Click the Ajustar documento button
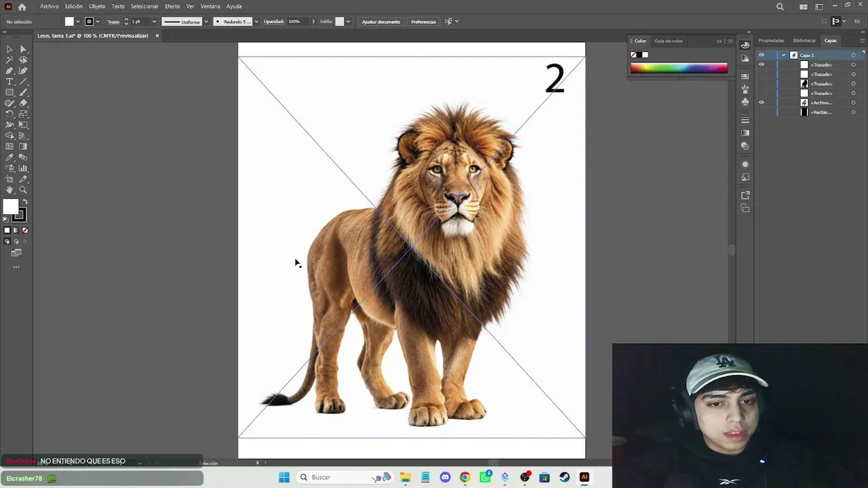The image size is (868, 488). click(x=381, y=22)
